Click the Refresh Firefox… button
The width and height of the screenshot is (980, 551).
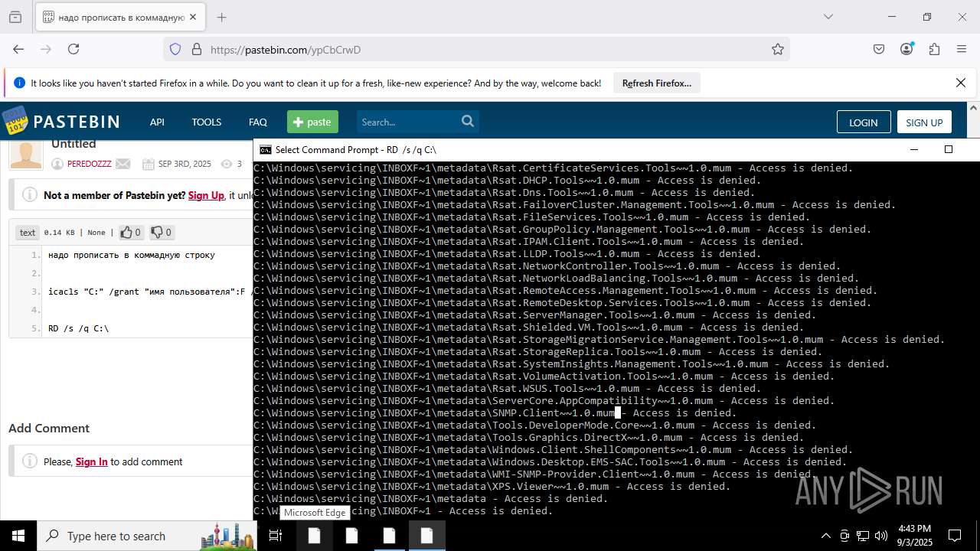point(656,83)
